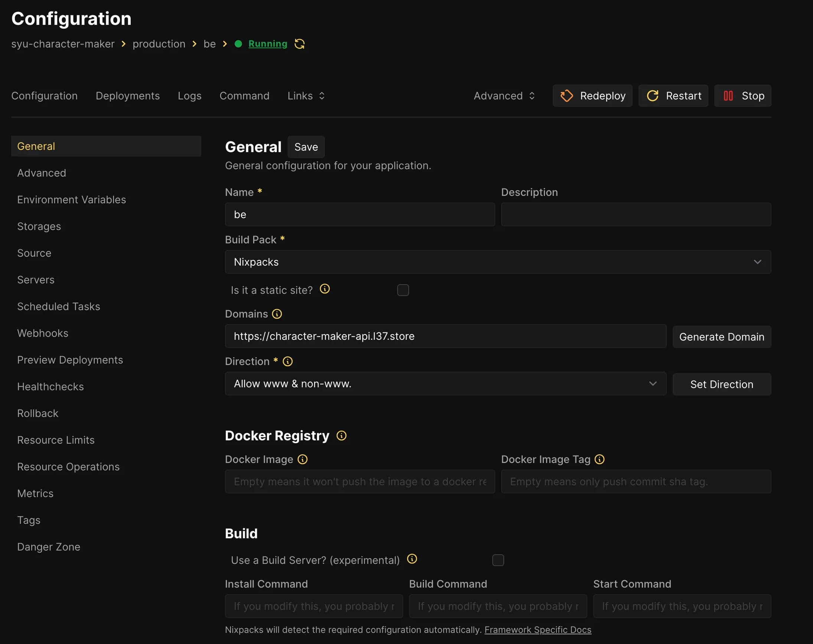The width and height of the screenshot is (813, 644).
Task: Click the Domains URL input field
Action: click(x=445, y=336)
